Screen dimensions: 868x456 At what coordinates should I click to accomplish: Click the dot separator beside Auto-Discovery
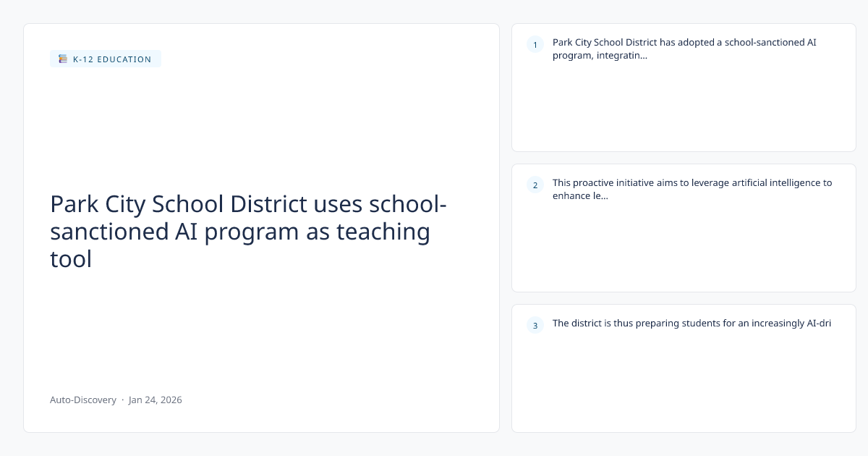tap(122, 400)
